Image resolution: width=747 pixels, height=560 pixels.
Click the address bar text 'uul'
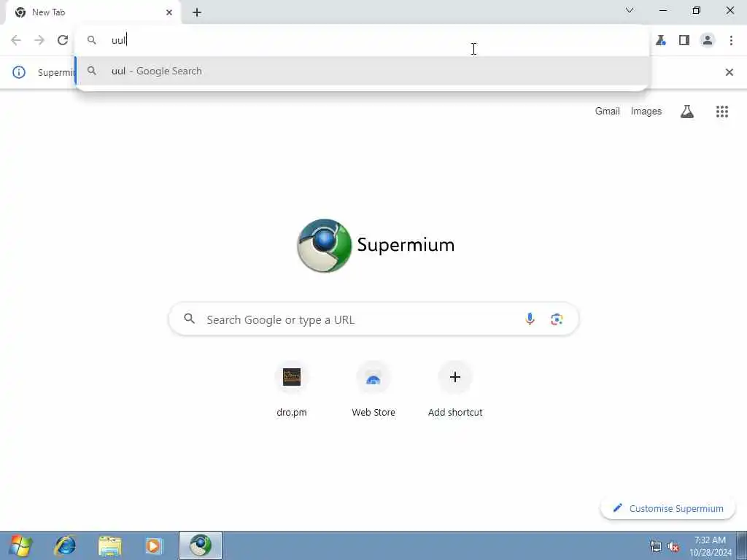point(118,40)
